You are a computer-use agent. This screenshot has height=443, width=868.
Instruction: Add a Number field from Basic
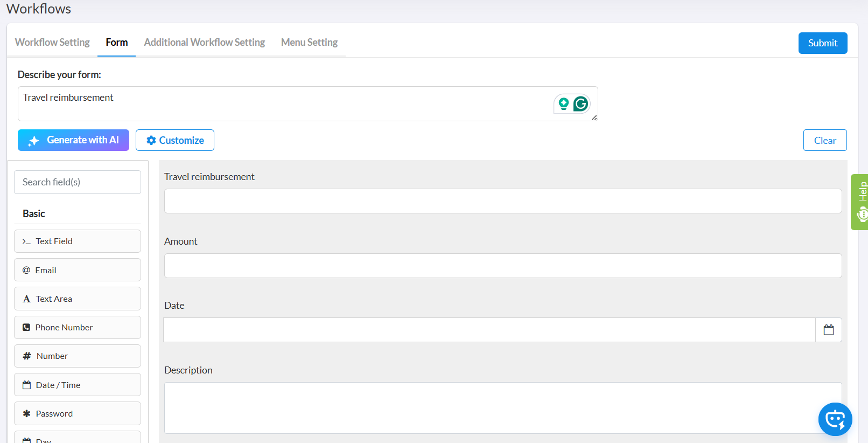pos(78,356)
